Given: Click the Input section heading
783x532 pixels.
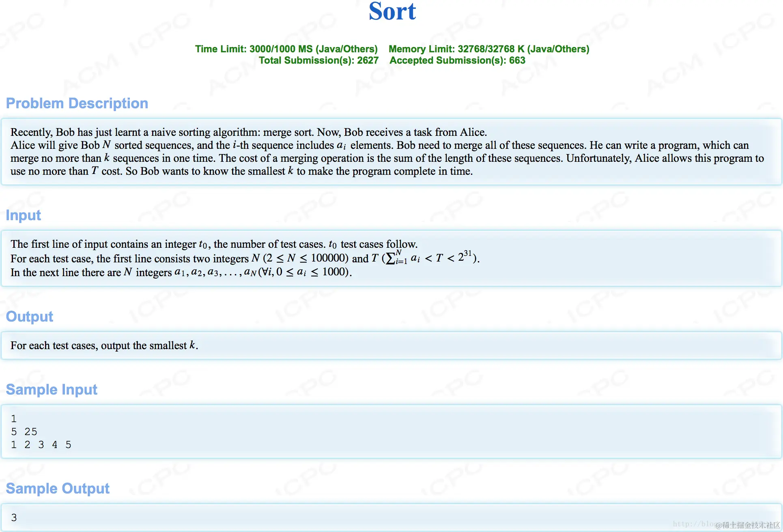Looking at the screenshot, I should coord(24,215).
